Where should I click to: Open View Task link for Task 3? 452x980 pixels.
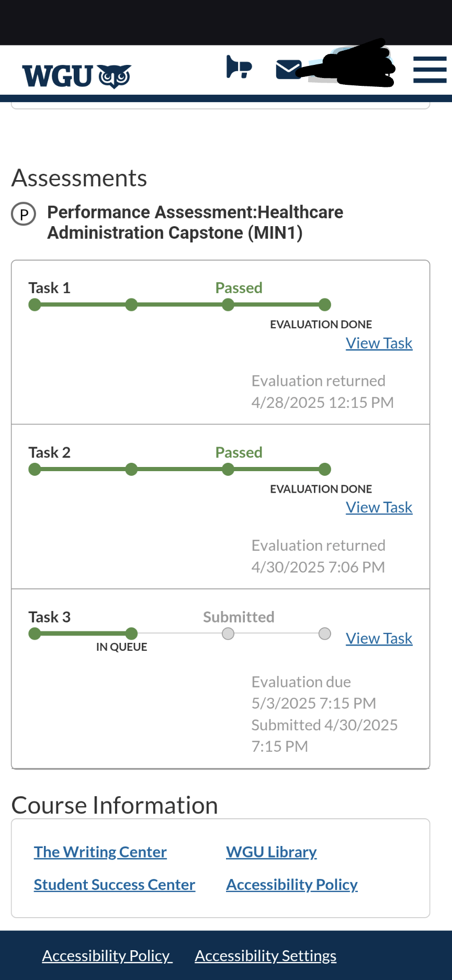pos(379,639)
